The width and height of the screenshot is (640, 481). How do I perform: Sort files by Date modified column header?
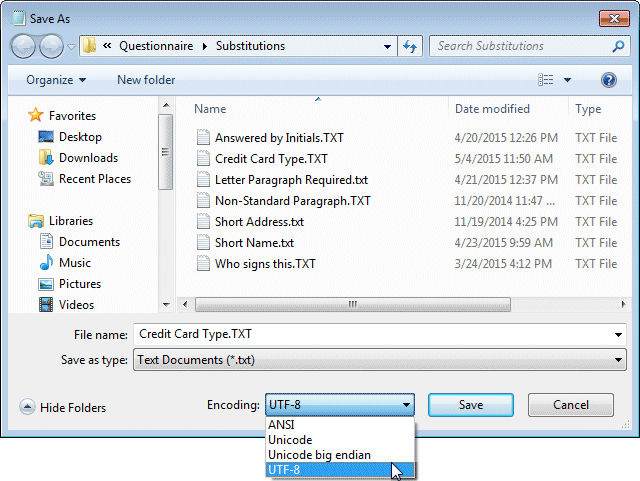pyautogui.click(x=492, y=109)
